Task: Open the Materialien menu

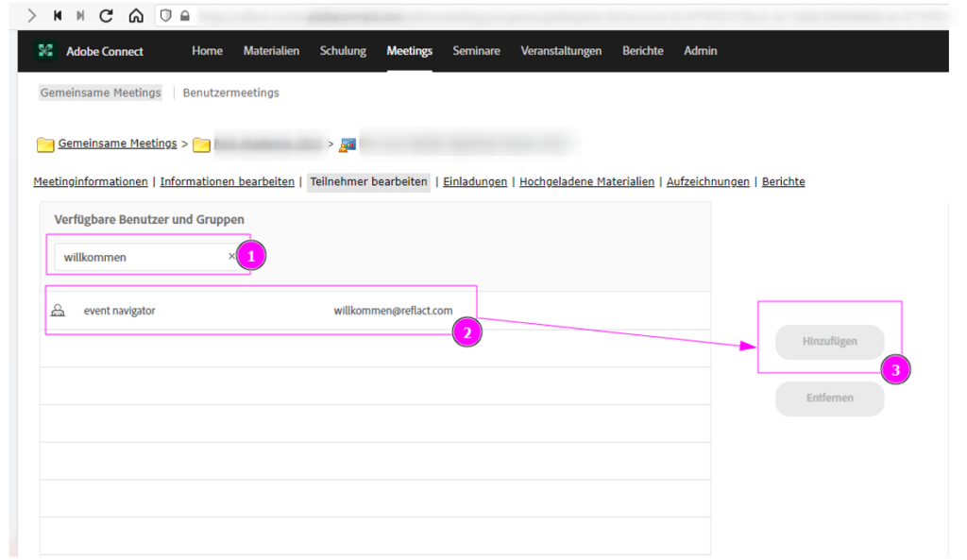Action: [x=271, y=51]
